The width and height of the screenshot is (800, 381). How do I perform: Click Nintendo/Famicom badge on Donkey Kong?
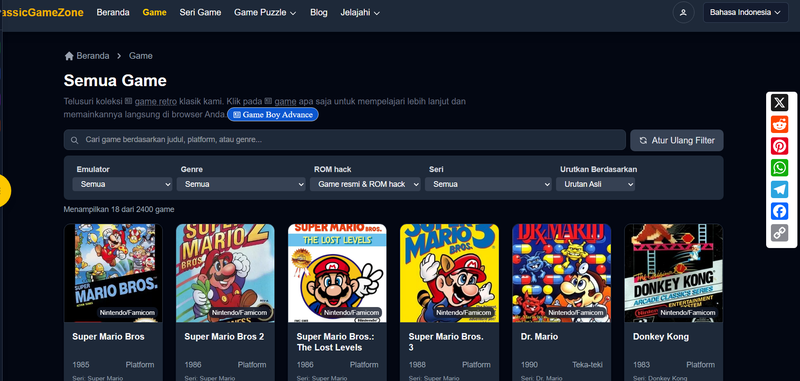pos(688,313)
